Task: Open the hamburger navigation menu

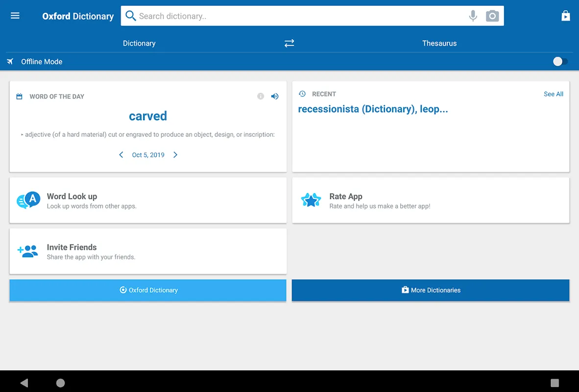Action: [15, 16]
